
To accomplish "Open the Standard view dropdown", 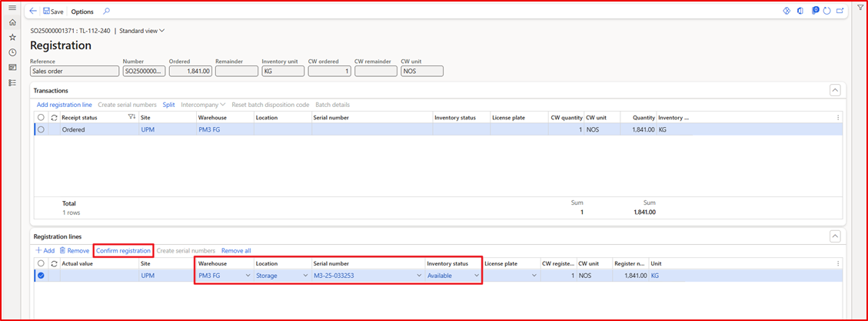I will click(141, 31).
